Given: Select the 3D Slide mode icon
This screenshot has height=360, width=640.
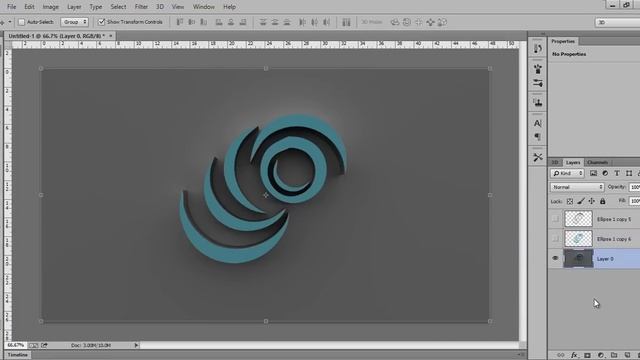Looking at the screenshot, I should click(x=430, y=22).
